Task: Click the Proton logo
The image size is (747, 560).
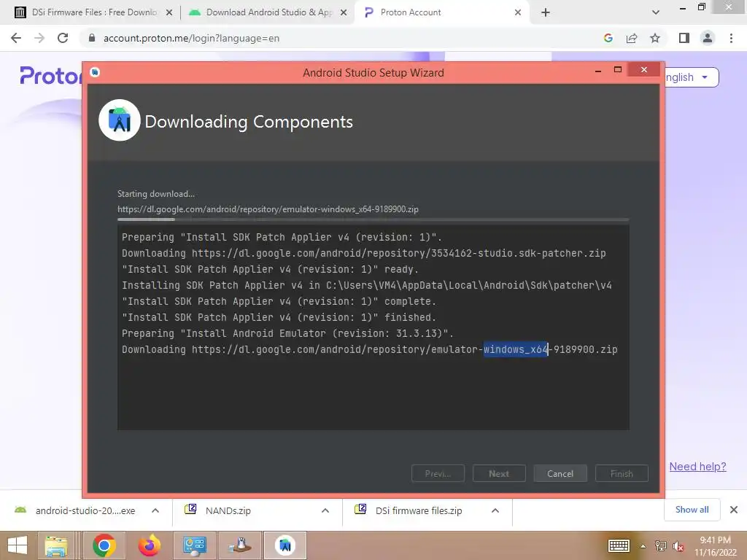Action: tap(50, 75)
